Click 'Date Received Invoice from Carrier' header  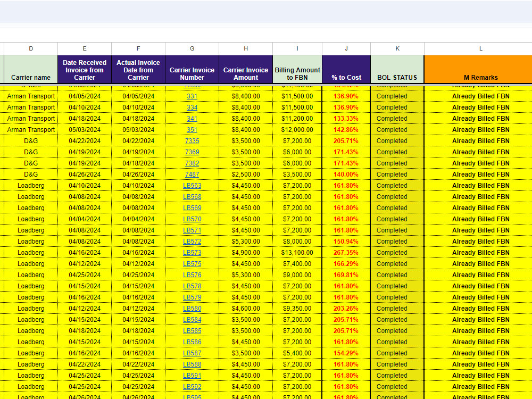(x=85, y=69)
